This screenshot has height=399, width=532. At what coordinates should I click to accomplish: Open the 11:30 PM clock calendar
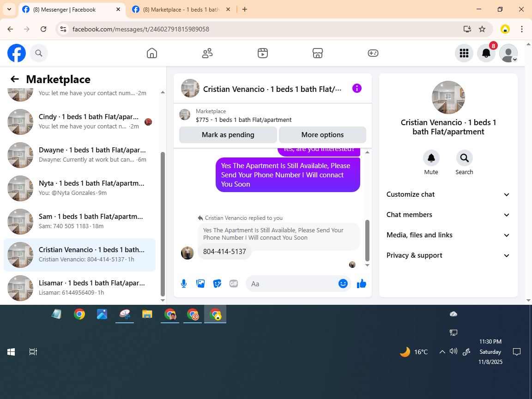click(490, 352)
